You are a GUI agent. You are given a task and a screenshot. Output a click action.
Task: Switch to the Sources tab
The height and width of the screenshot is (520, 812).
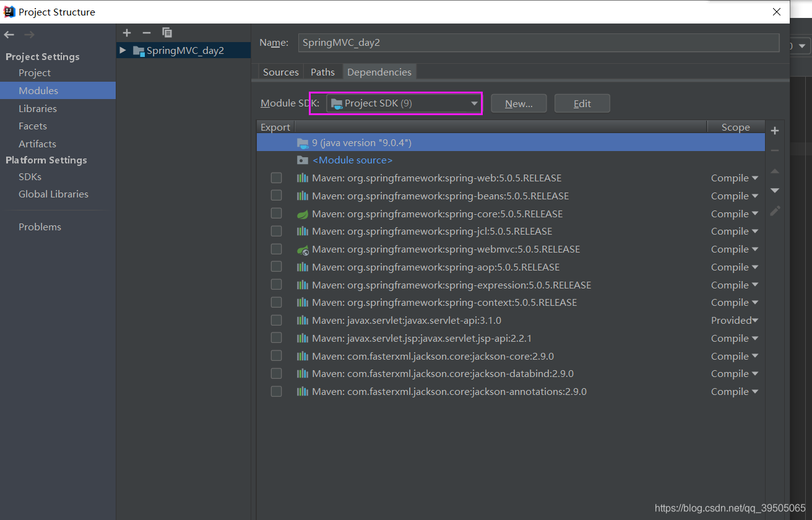[x=281, y=72]
